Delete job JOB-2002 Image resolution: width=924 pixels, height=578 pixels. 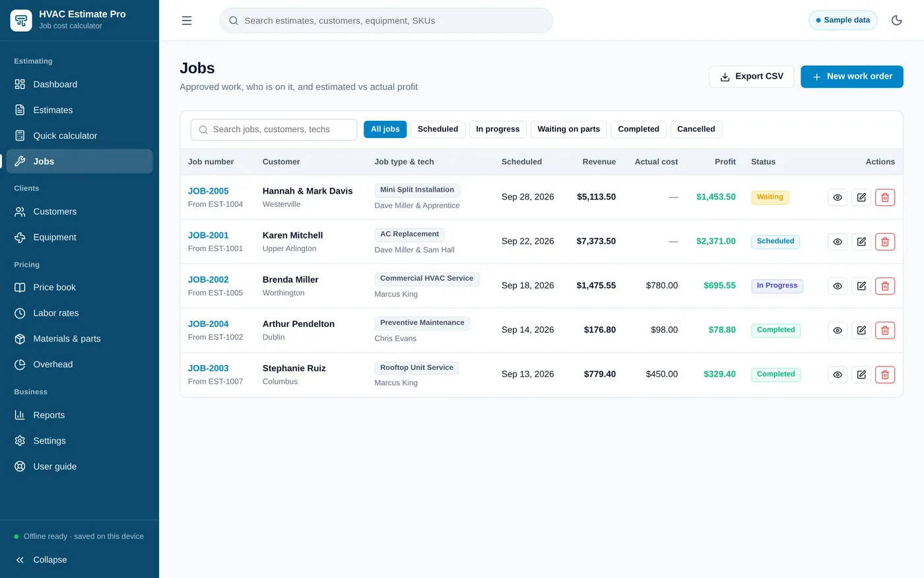click(885, 286)
